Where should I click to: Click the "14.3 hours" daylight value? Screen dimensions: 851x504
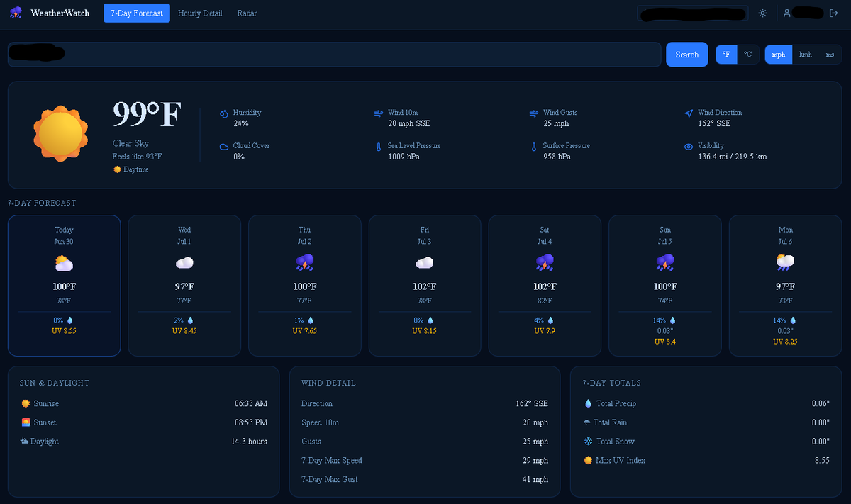pos(249,442)
